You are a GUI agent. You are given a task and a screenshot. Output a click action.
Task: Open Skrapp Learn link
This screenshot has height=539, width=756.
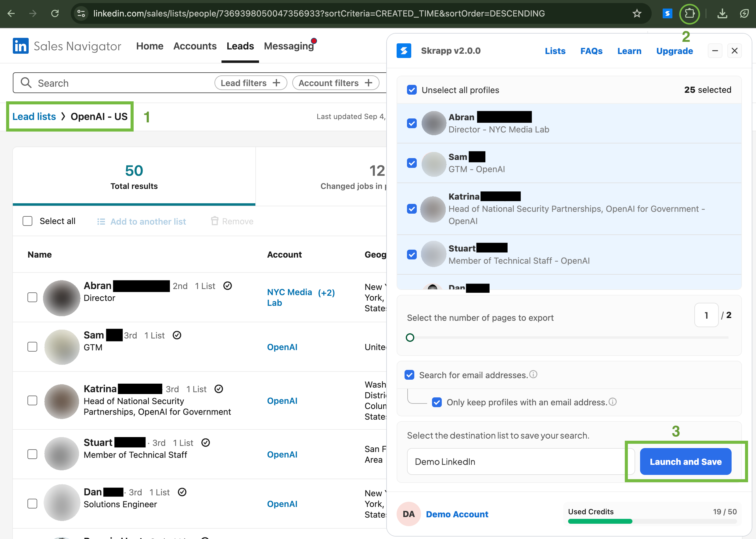tap(629, 51)
